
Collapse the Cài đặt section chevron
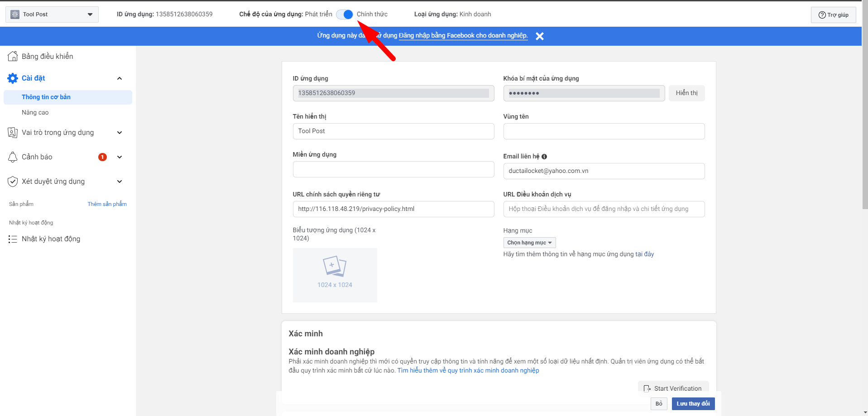coord(120,78)
